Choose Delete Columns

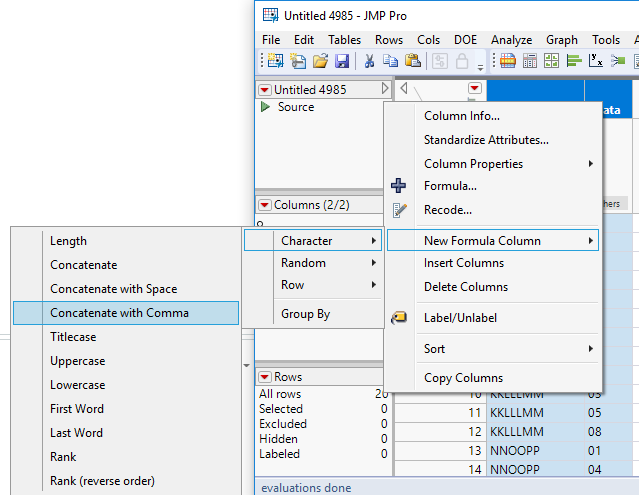(x=466, y=287)
